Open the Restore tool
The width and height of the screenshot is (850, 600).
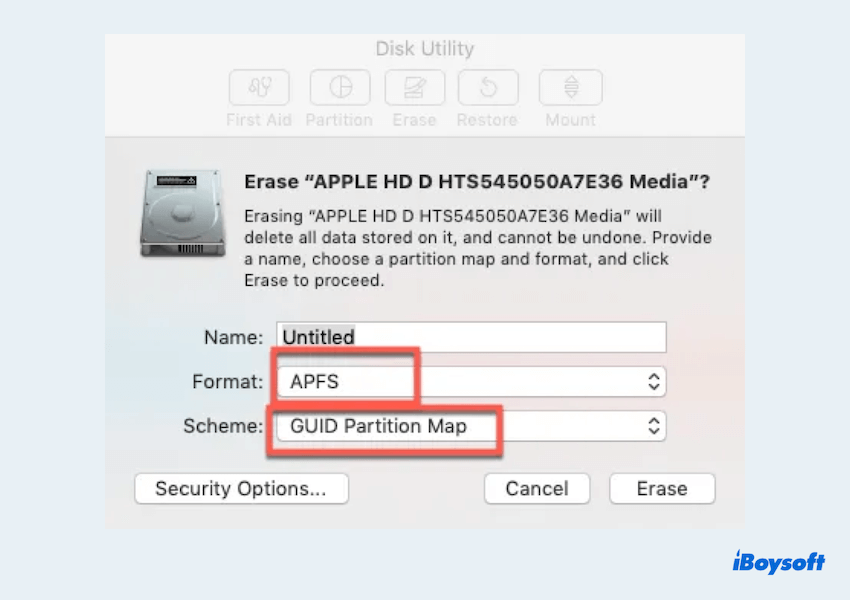pos(487,87)
